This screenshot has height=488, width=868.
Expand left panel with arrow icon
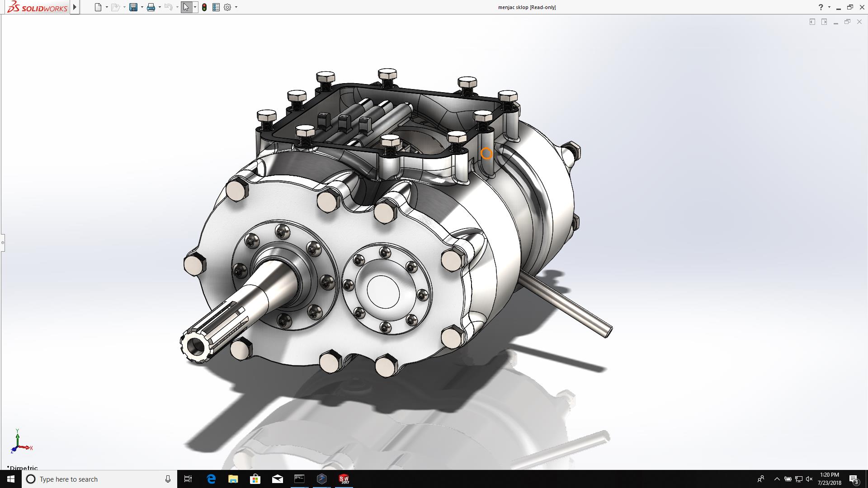pos(812,22)
